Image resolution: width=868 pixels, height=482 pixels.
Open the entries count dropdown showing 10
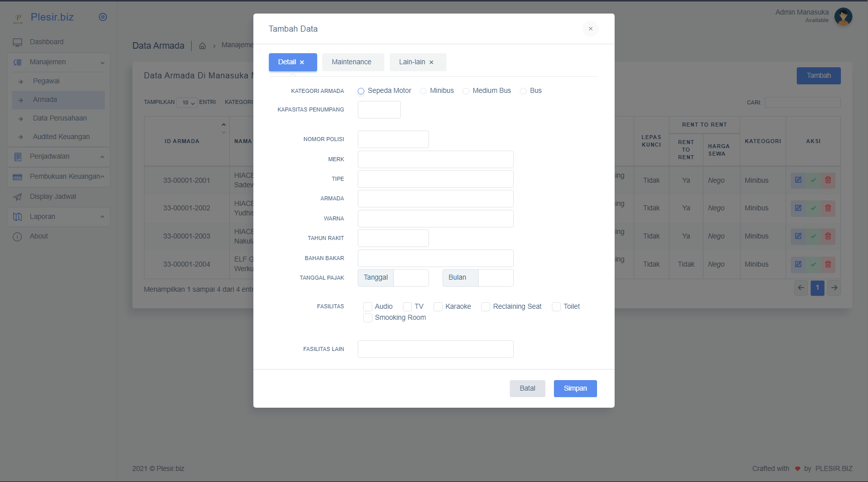[187, 102]
